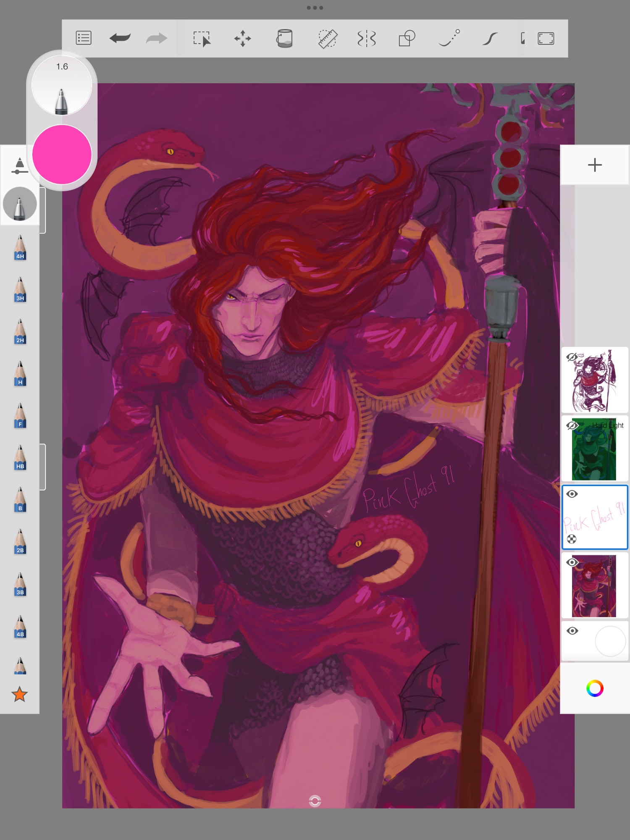Select the line sketch layer thumbnail
630x840 pixels.
[x=595, y=380]
